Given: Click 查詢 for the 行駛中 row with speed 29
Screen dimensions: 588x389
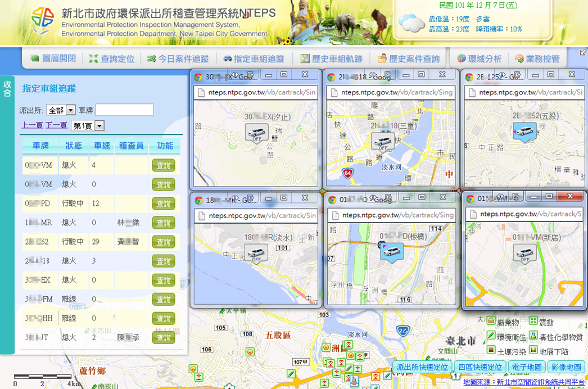Looking at the screenshot, I should (x=164, y=242).
